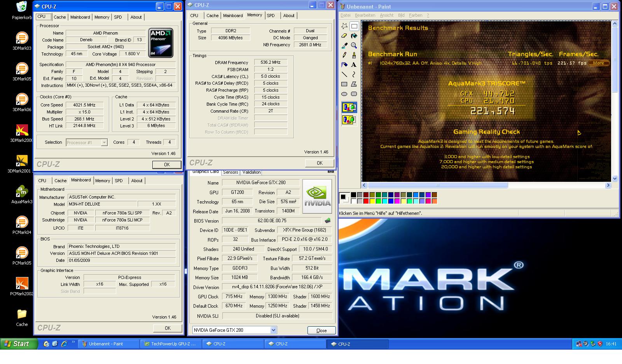Open the Ansicht menu in Paint
Image resolution: width=622 pixels, height=364 pixels.
click(x=387, y=15)
